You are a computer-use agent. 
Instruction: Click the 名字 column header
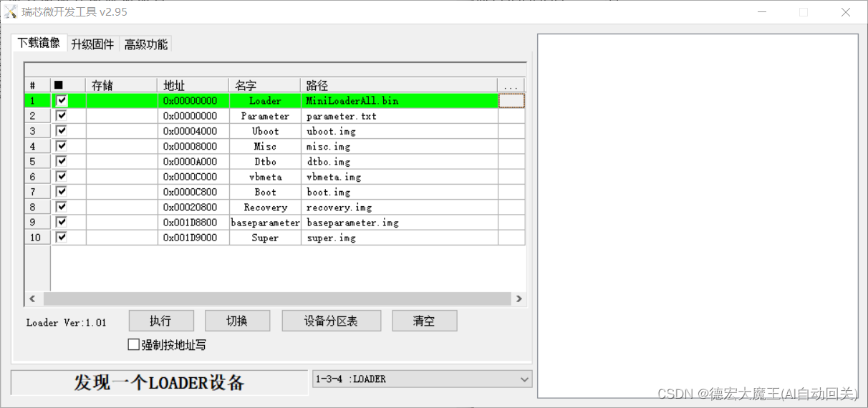265,85
